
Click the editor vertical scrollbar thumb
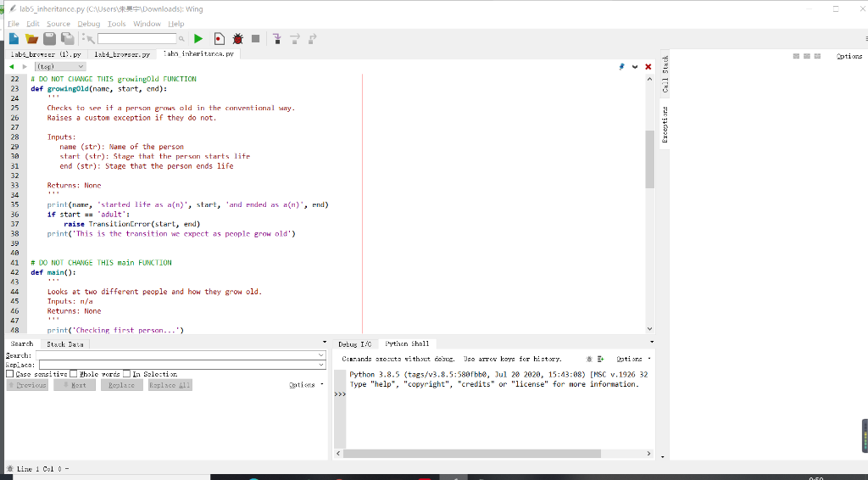click(649, 159)
